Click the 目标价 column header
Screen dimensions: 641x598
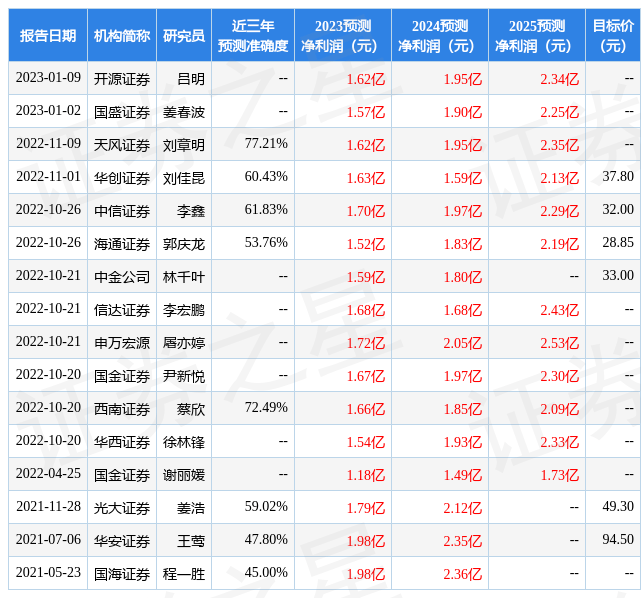click(612, 35)
